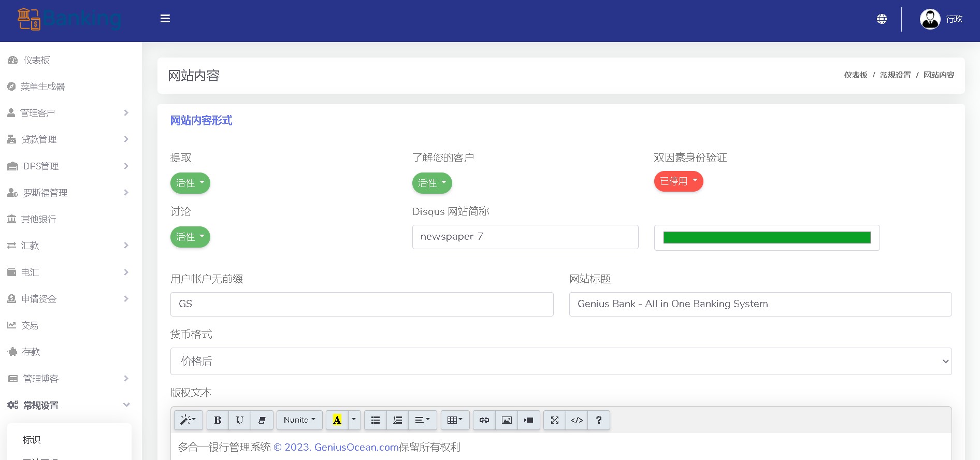Expand 贷款管理 sidebar submenu
This screenshot has height=460, width=980.
[x=67, y=139]
